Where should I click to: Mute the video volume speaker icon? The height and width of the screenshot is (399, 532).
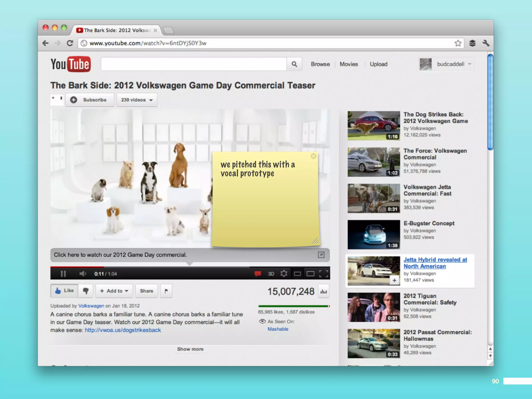pos(83,274)
